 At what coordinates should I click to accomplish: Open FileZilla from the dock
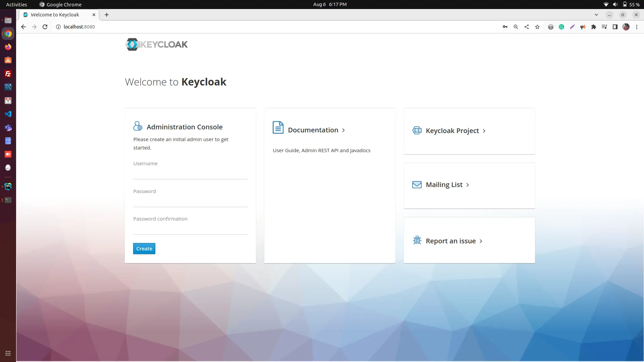[x=8, y=74]
